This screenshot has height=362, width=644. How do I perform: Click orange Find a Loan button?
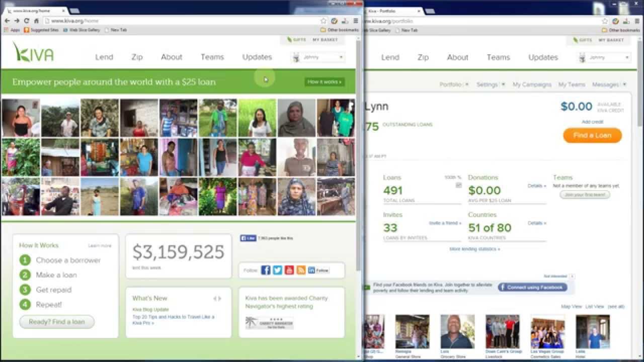(592, 135)
